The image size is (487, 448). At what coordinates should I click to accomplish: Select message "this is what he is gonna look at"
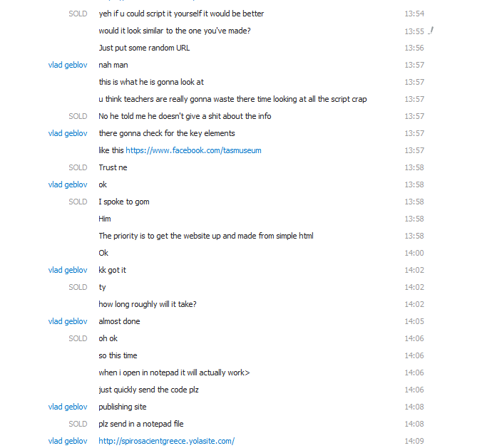(x=151, y=82)
